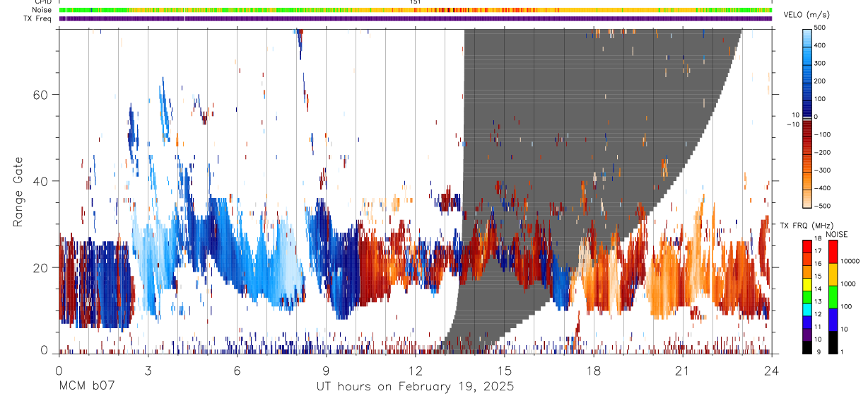
Task: Click the CPID value '151'
Action: (416, 2)
